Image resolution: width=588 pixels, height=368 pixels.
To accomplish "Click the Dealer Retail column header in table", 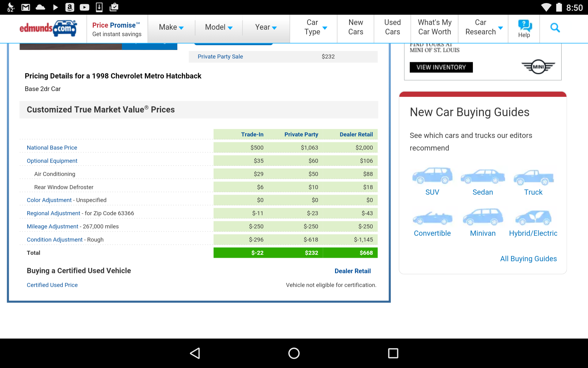I will click(356, 134).
